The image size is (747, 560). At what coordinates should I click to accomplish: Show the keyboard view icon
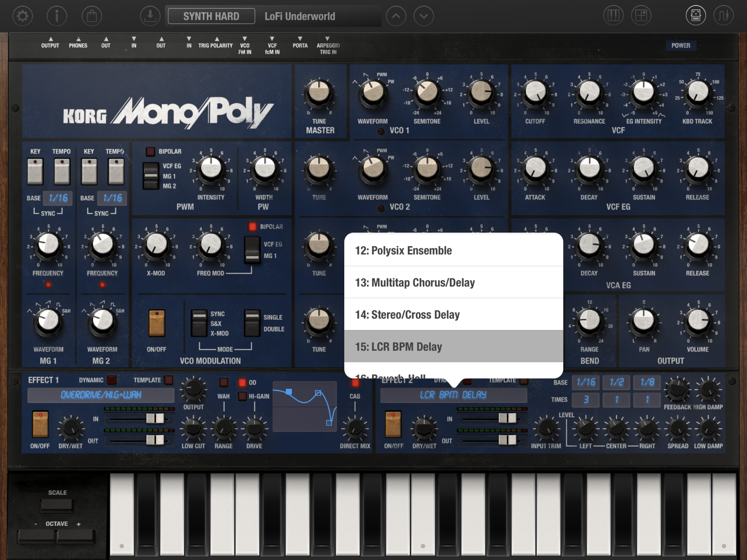tap(613, 15)
